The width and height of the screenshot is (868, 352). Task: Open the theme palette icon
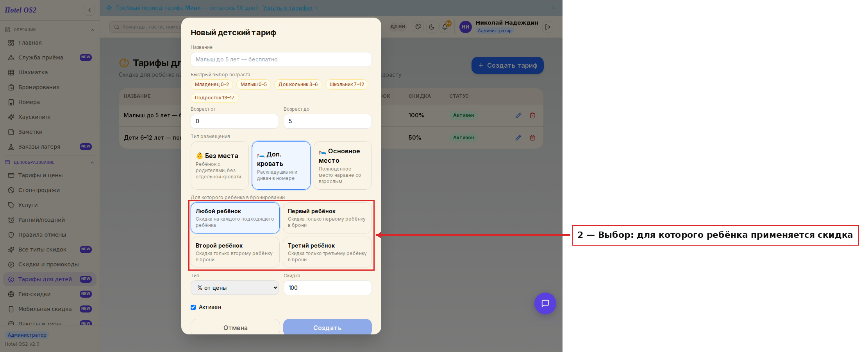point(418,27)
